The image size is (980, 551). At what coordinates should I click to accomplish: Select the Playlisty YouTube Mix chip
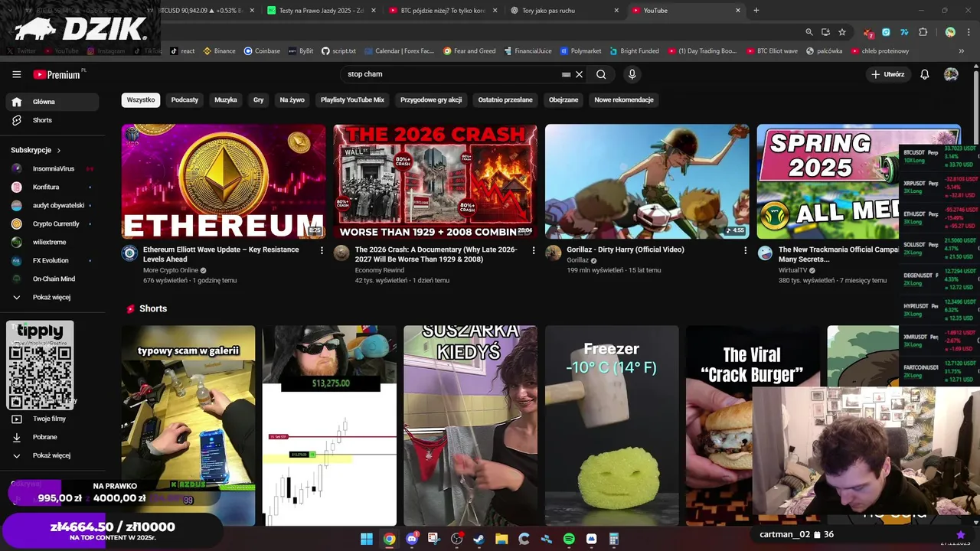tap(352, 99)
